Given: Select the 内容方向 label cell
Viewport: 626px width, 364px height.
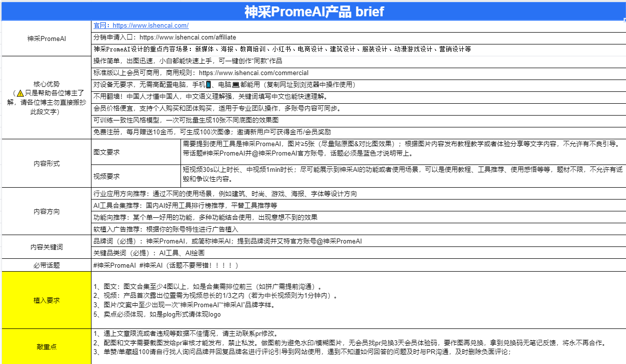Looking at the screenshot, I should coord(46,211).
